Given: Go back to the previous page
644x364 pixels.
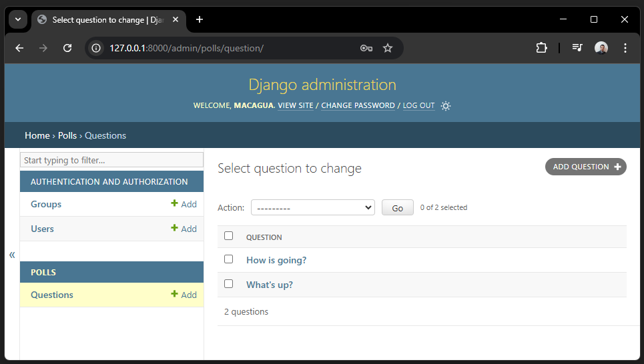Looking at the screenshot, I should 19,49.
